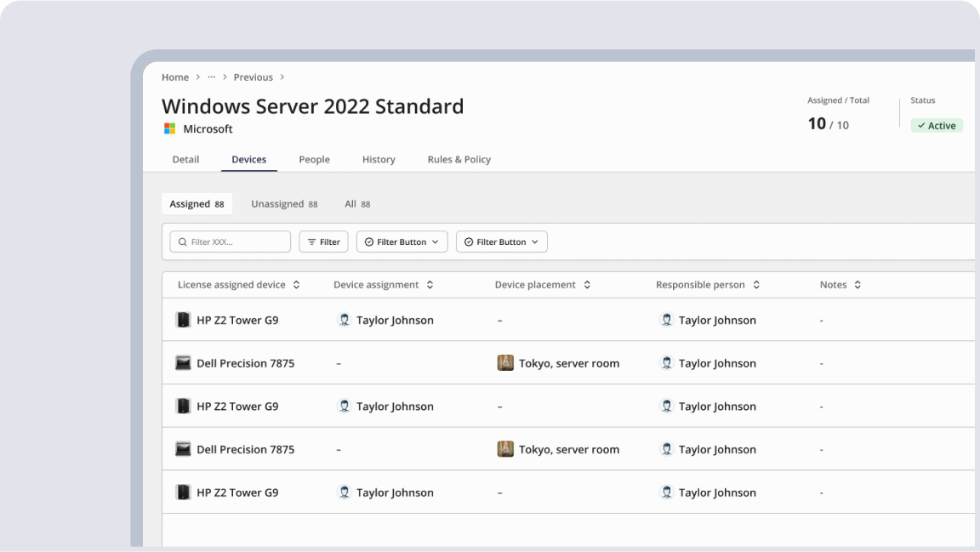This screenshot has height=552, width=980.
Task: Open the Unassigned tab
Action: tap(285, 203)
